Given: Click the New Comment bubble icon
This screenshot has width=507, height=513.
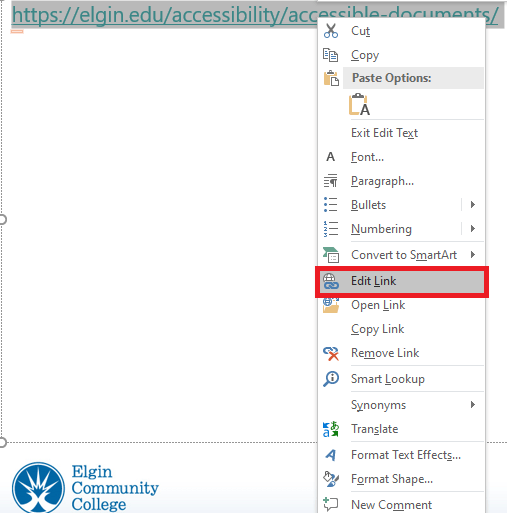Looking at the screenshot, I should click(331, 504).
